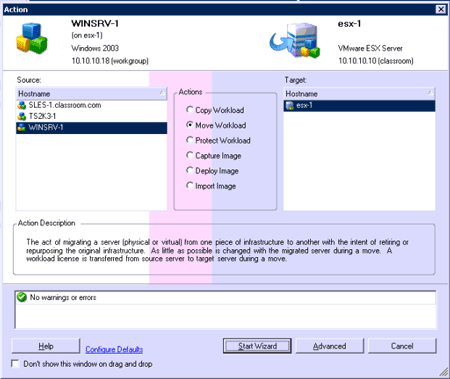Click the SLES-1.classroom.com row icon
Screen dimensions: 450x379
pyautogui.click(x=22, y=105)
